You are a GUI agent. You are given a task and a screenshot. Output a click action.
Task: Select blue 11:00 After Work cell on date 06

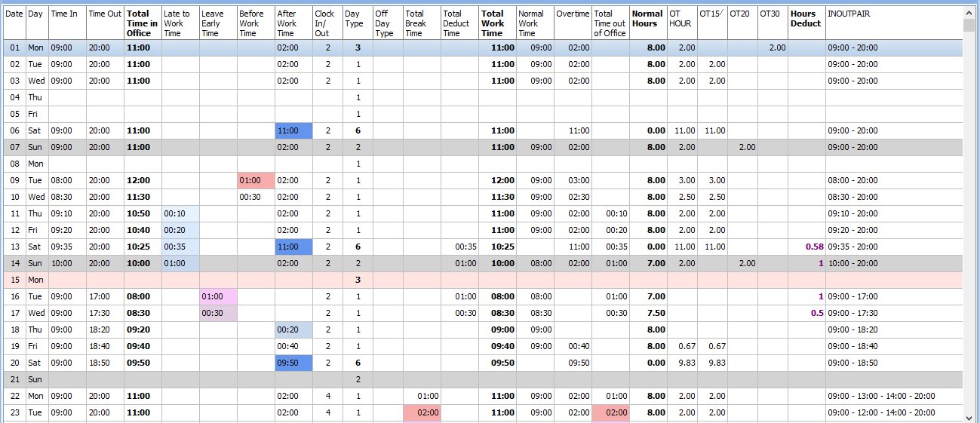[x=293, y=130]
